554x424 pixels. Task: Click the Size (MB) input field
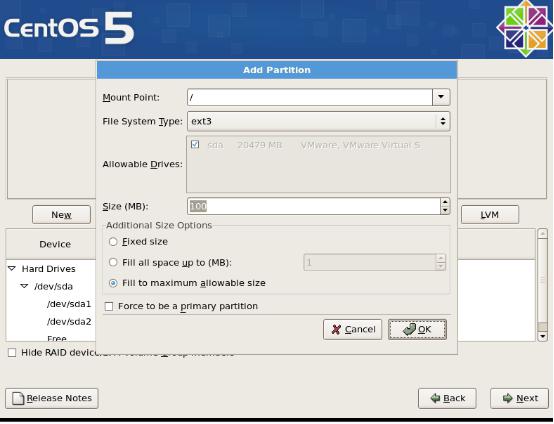(314, 206)
